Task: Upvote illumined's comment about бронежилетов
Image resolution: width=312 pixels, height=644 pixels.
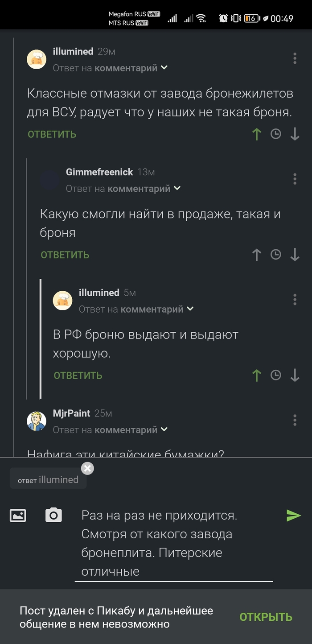Action: (256, 134)
